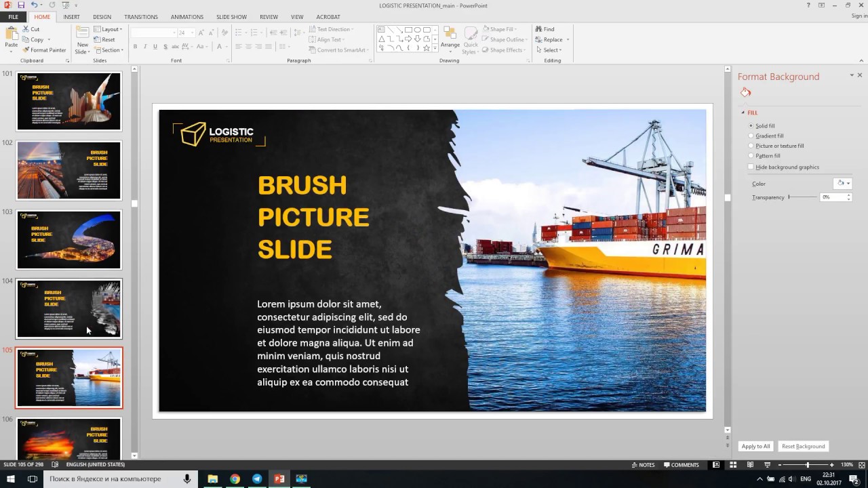
Task: Open the font name combo box
Action: point(153,33)
